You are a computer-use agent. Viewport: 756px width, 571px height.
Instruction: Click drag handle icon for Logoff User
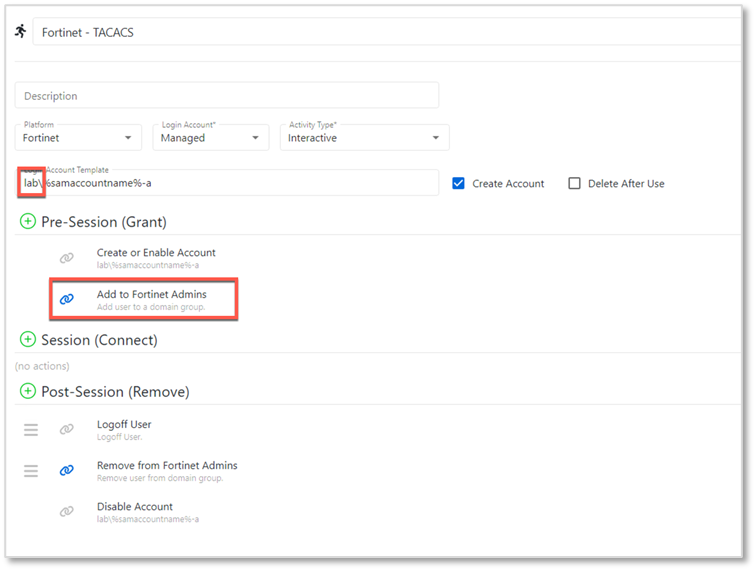pos(31,430)
